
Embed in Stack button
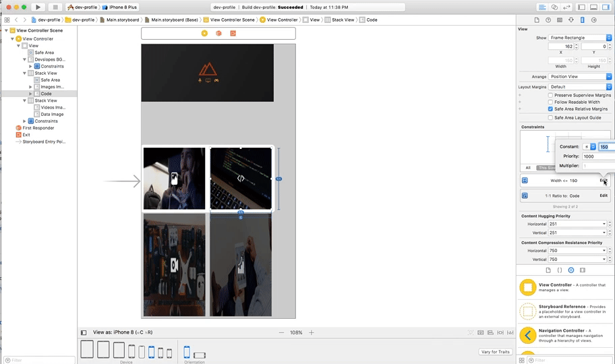point(480,332)
